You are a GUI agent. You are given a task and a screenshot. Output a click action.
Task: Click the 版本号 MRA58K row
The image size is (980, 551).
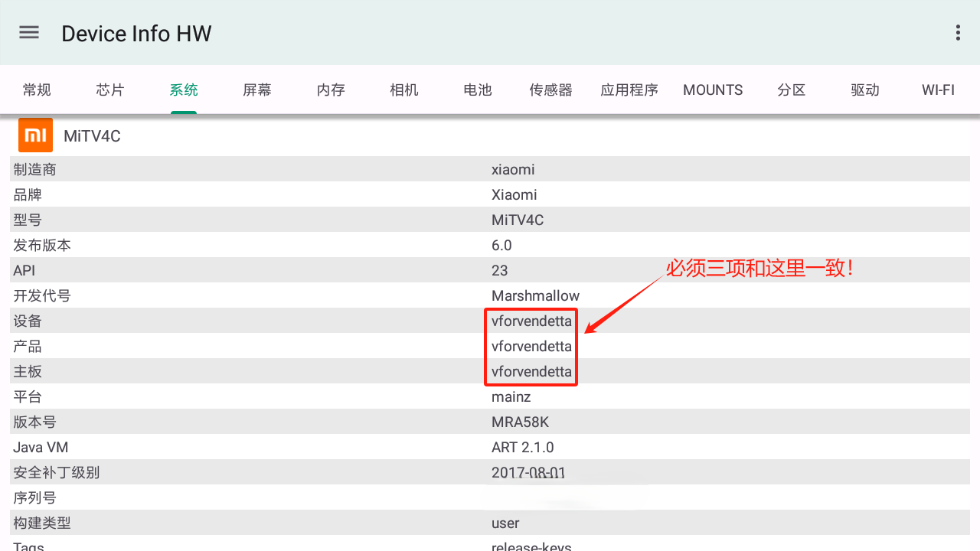(490, 422)
